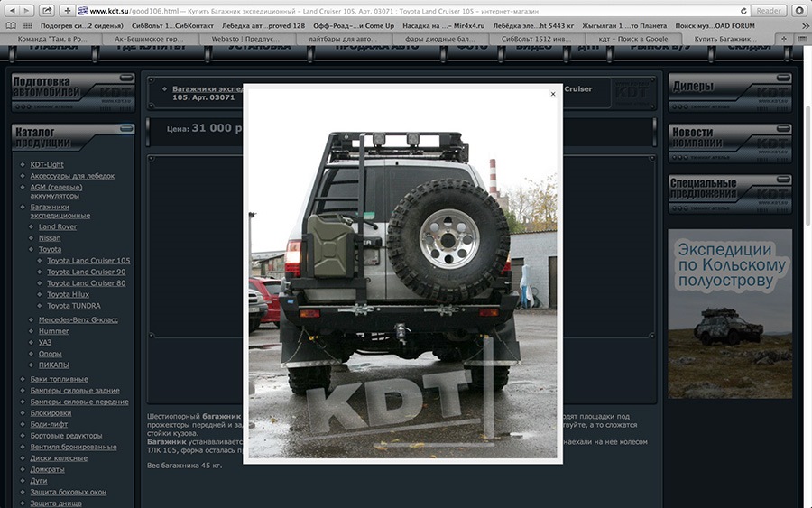Open the Safari Downloads button
Image resolution: width=812 pixels, height=508 pixels.
coord(799,10)
